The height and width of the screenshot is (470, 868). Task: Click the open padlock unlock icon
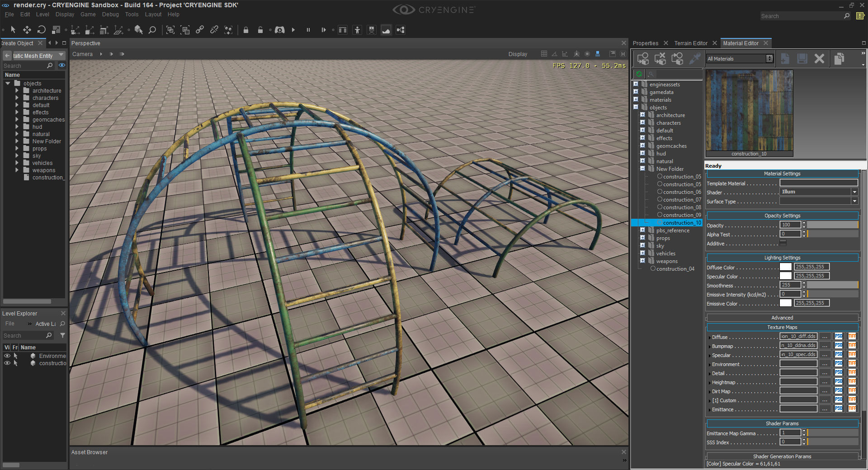[x=260, y=30]
